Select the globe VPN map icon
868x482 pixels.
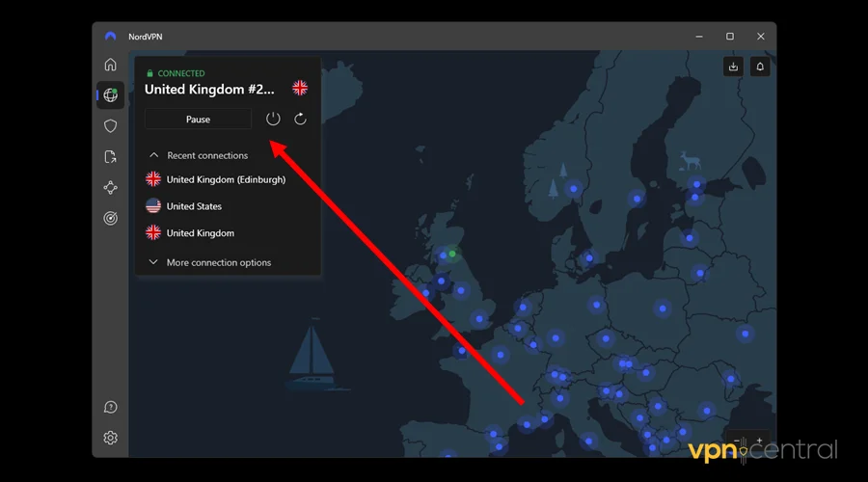[110, 95]
